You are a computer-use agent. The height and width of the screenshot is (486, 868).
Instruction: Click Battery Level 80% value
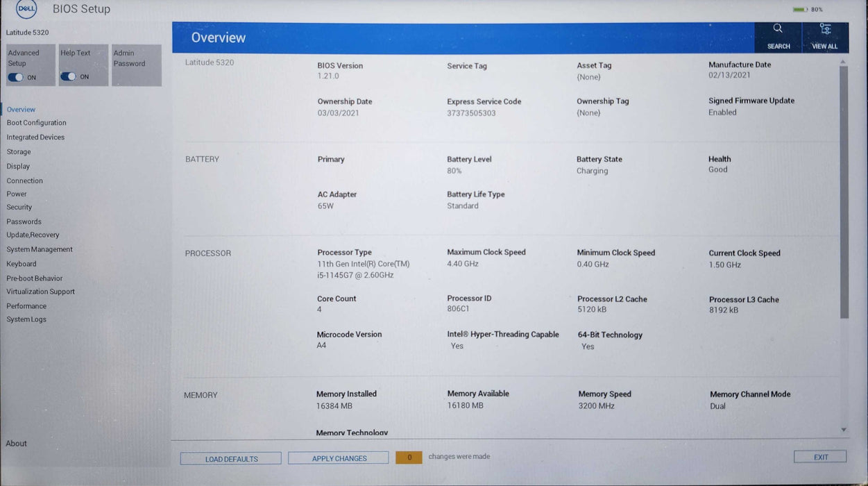coord(454,171)
